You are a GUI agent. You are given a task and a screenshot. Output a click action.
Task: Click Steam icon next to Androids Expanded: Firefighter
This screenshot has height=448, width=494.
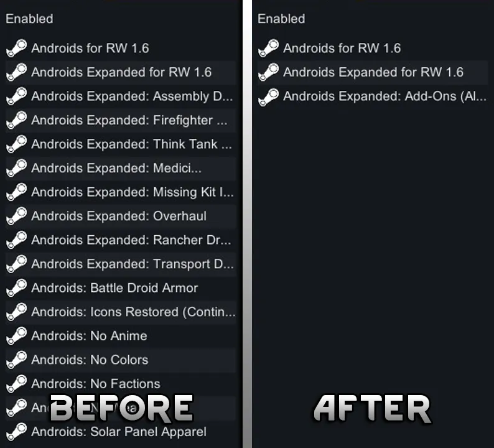(x=17, y=121)
